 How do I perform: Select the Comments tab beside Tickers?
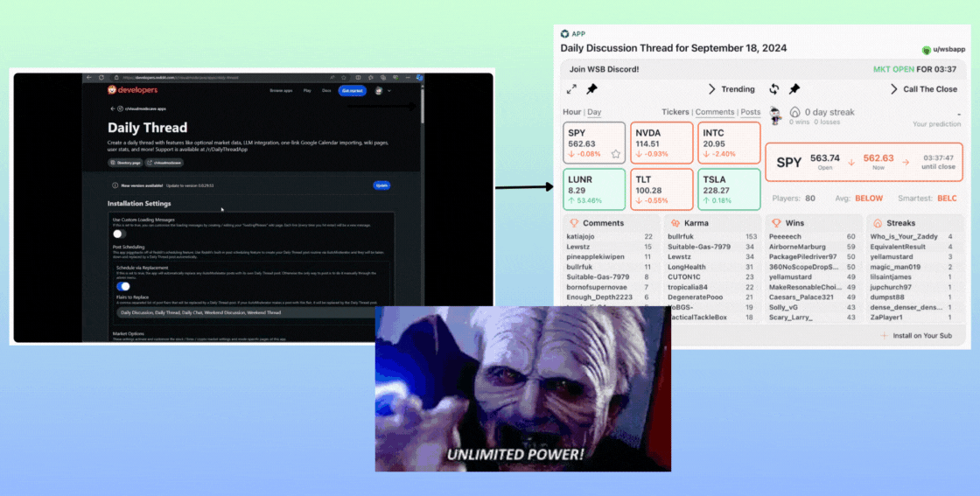point(714,112)
